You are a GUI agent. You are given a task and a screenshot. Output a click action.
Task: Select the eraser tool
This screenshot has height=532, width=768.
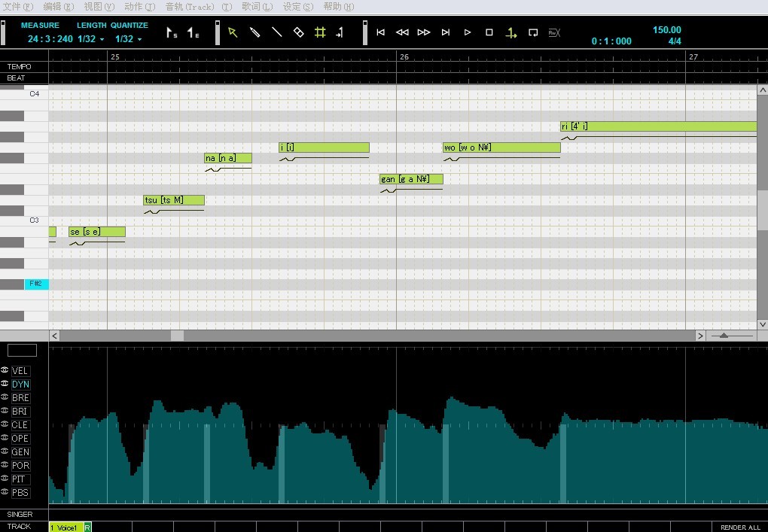tap(298, 32)
